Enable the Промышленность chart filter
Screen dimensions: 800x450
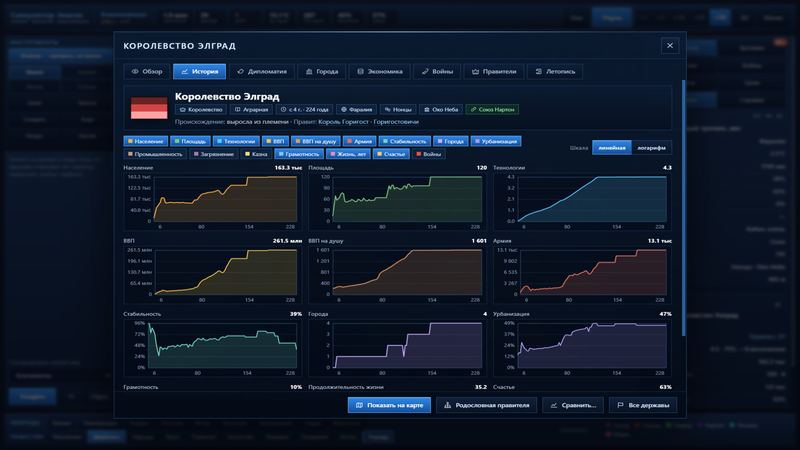155,154
